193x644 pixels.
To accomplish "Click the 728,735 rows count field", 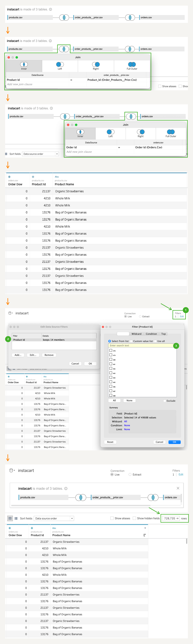I will coord(171,518).
